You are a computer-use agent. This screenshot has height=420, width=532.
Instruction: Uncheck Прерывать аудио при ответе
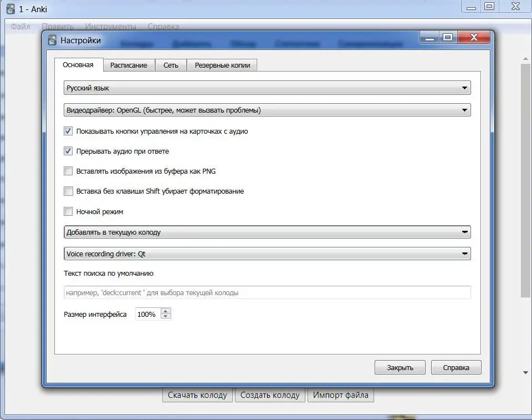pyautogui.click(x=68, y=151)
